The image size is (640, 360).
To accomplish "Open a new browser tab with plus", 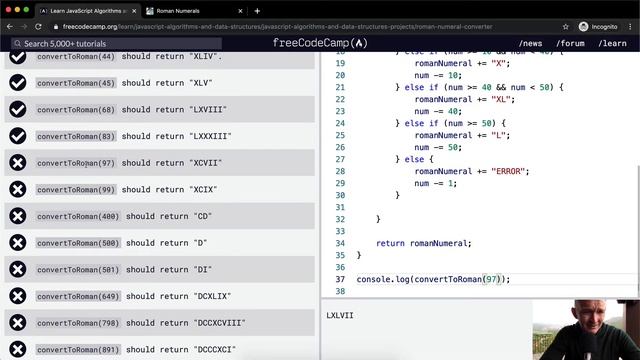I will coord(257,11).
